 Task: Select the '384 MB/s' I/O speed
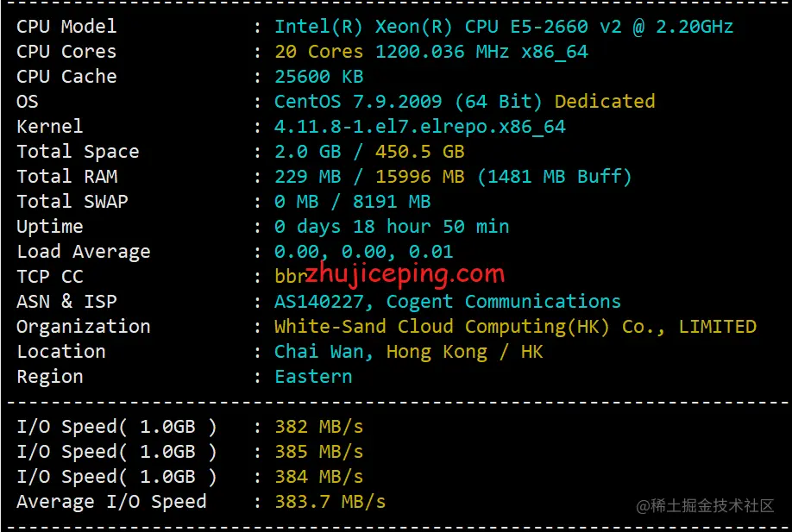tap(318, 477)
